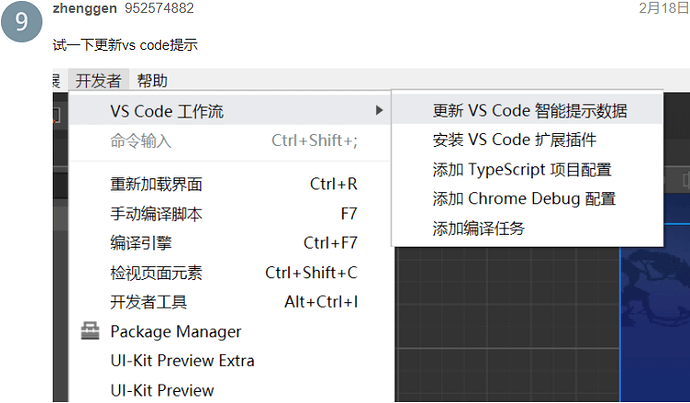This screenshot has height=403, width=690.
Task: Select 更新 VS Code 智能提示数据
Action: [x=529, y=110]
